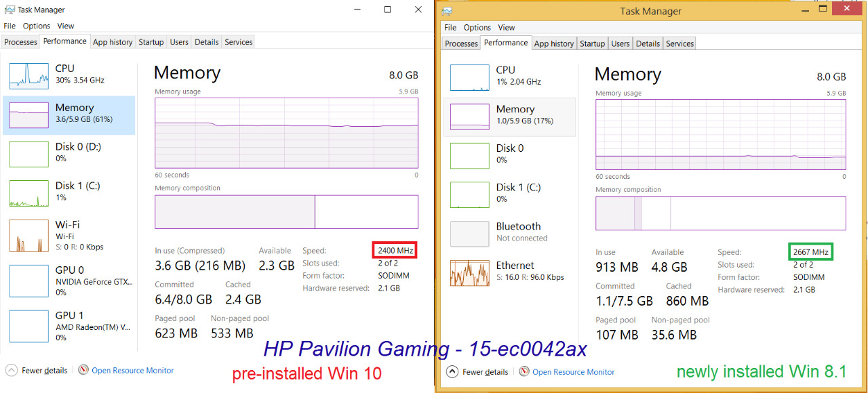This screenshot has width=868, height=393.
Task: Switch to the App history tab in Win 8.1
Action: click(553, 43)
